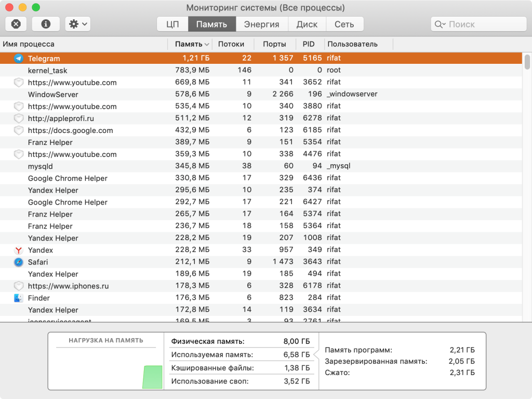Sort by Порты column header
The width and height of the screenshot is (532, 399).
[274, 44]
